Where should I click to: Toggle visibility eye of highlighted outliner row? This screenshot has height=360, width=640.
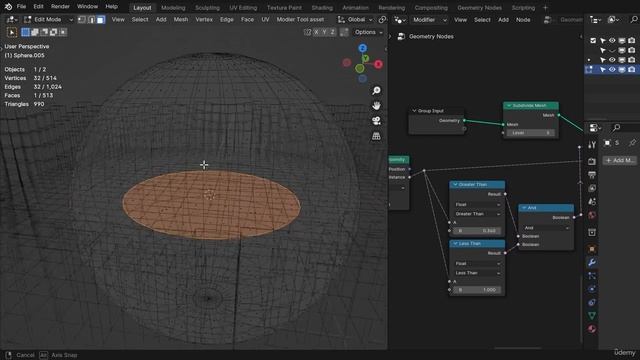click(x=612, y=70)
